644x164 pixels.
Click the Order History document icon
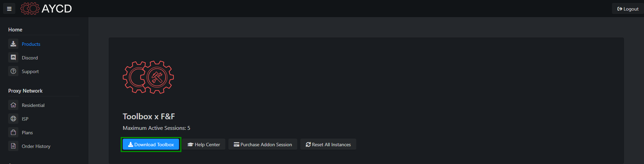coord(13,146)
